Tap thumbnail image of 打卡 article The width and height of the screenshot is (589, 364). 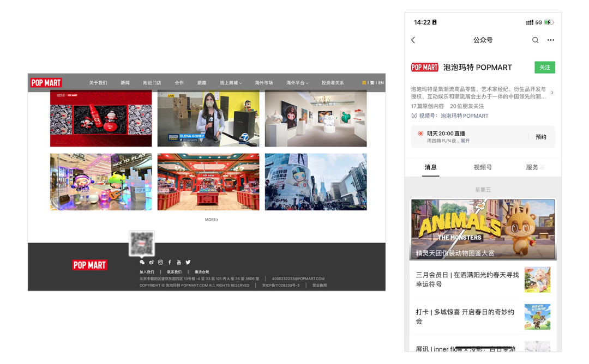coord(538,317)
